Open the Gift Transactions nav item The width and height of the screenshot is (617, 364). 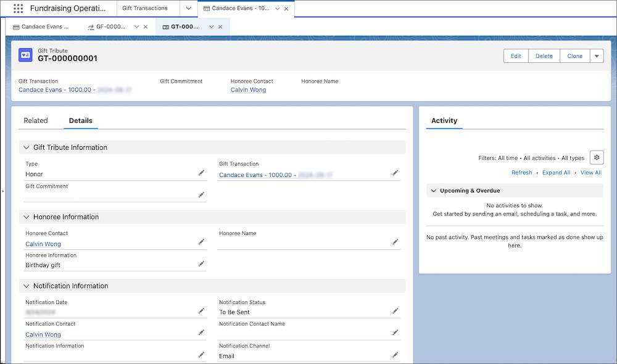pyautogui.click(x=145, y=8)
